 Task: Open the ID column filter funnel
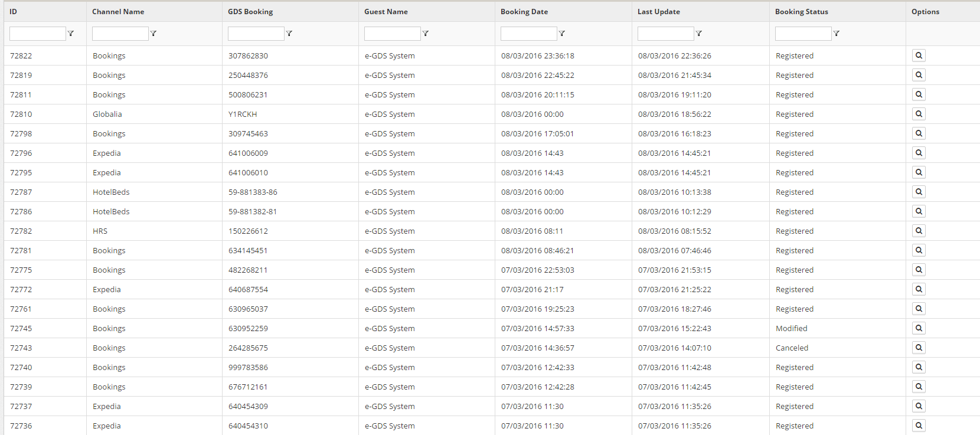pos(71,34)
